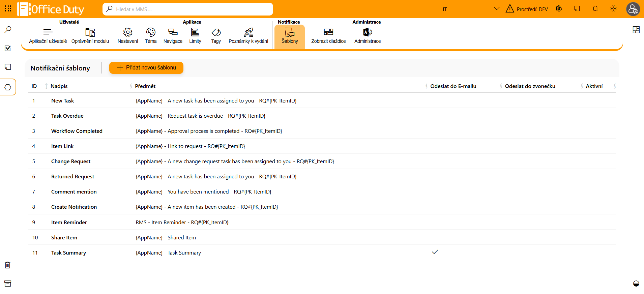The image size is (644, 294).
Task: Click e-mail checkmark in Task Summary row
Action: [435, 252]
